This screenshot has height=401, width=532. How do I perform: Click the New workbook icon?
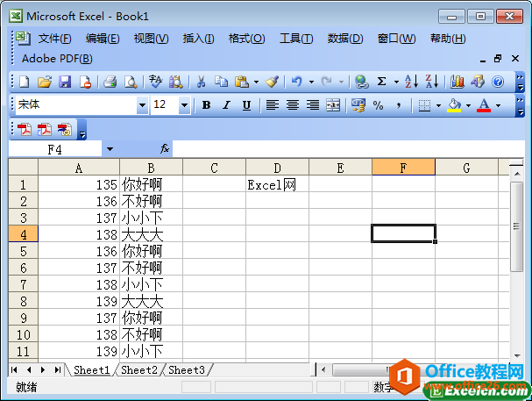point(25,82)
